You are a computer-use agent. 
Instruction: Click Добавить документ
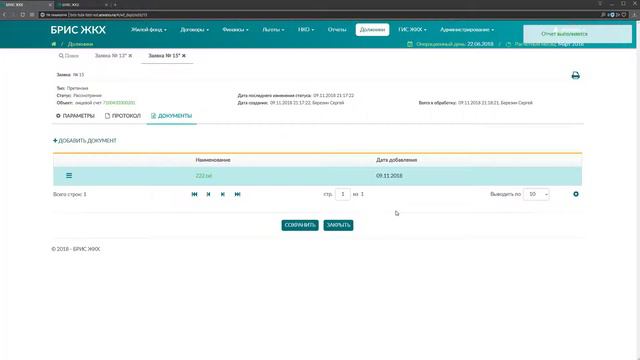85,140
